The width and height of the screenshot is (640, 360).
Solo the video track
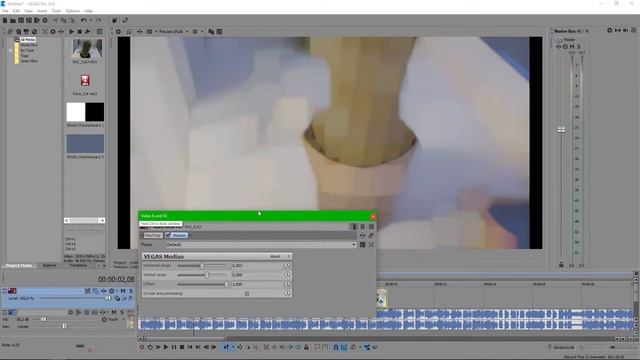click(131, 291)
